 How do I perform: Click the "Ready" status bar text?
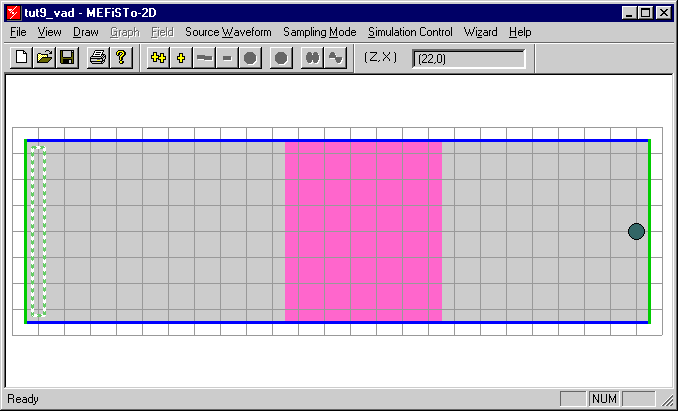23,398
